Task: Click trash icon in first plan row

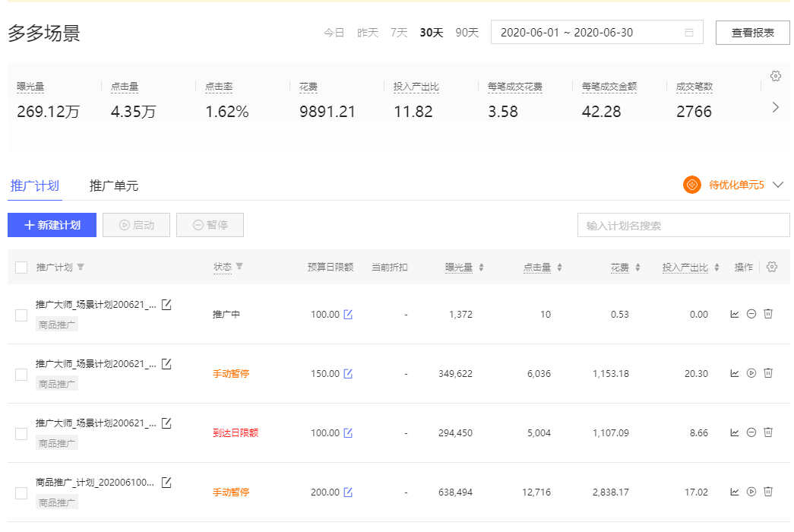Action: pyautogui.click(x=768, y=314)
